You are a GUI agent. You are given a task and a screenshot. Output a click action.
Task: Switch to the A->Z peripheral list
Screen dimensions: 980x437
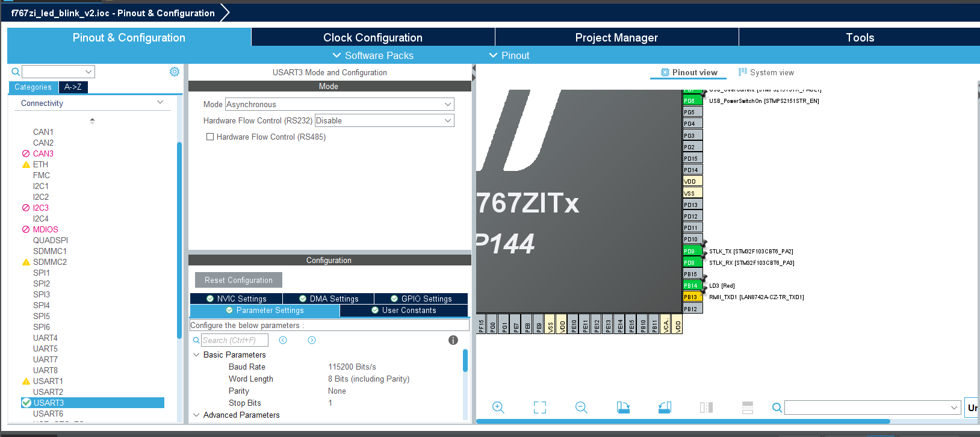pos(73,87)
